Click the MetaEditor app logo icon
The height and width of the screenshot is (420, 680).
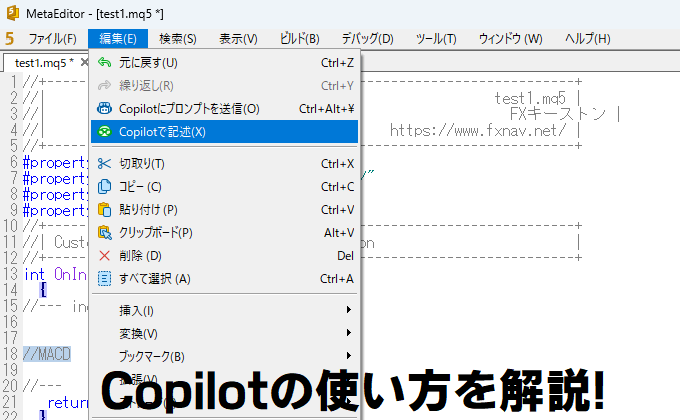click(x=13, y=13)
